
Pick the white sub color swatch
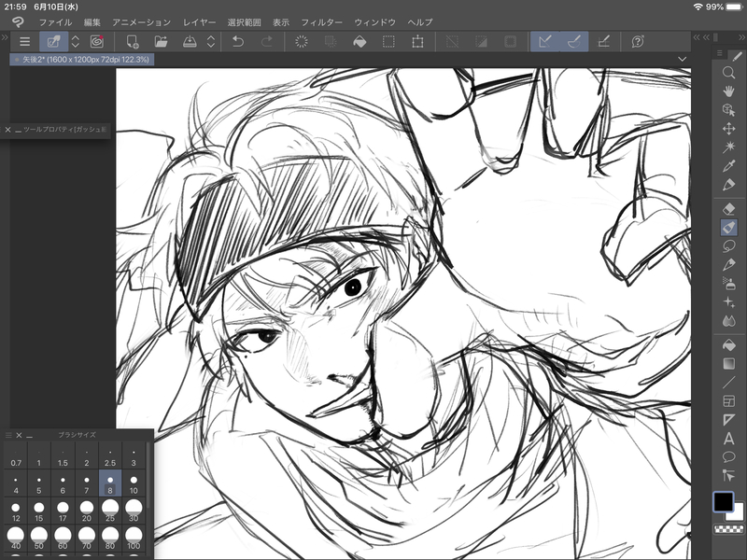(737, 513)
